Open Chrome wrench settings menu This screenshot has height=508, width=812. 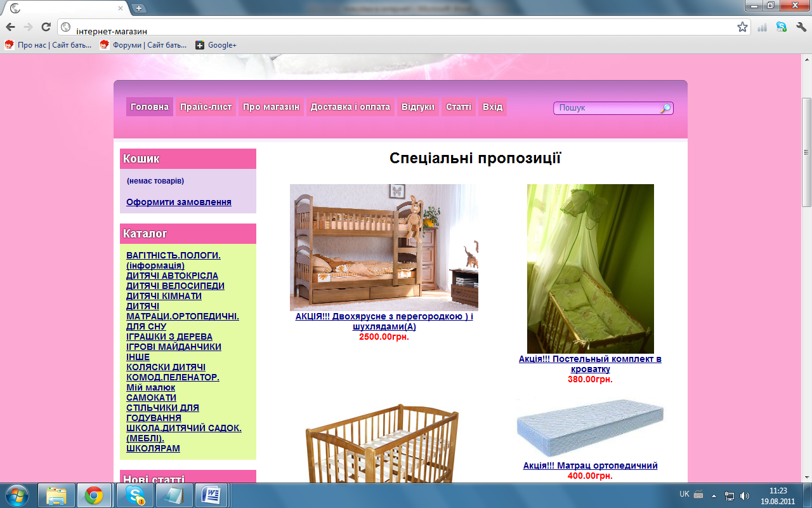click(x=801, y=27)
